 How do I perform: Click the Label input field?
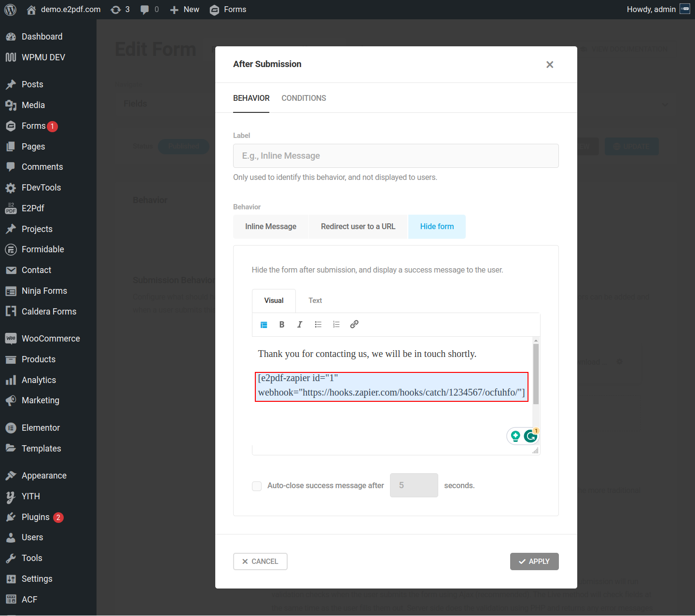pyautogui.click(x=396, y=156)
